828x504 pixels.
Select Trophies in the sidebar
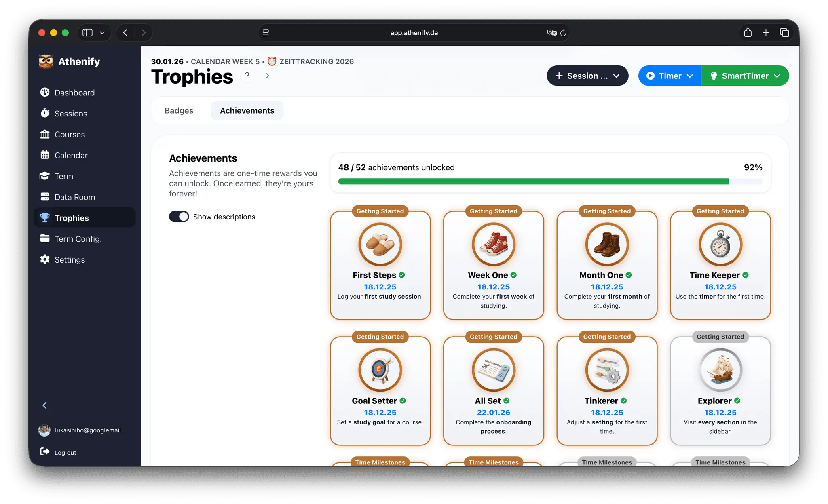(x=85, y=218)
